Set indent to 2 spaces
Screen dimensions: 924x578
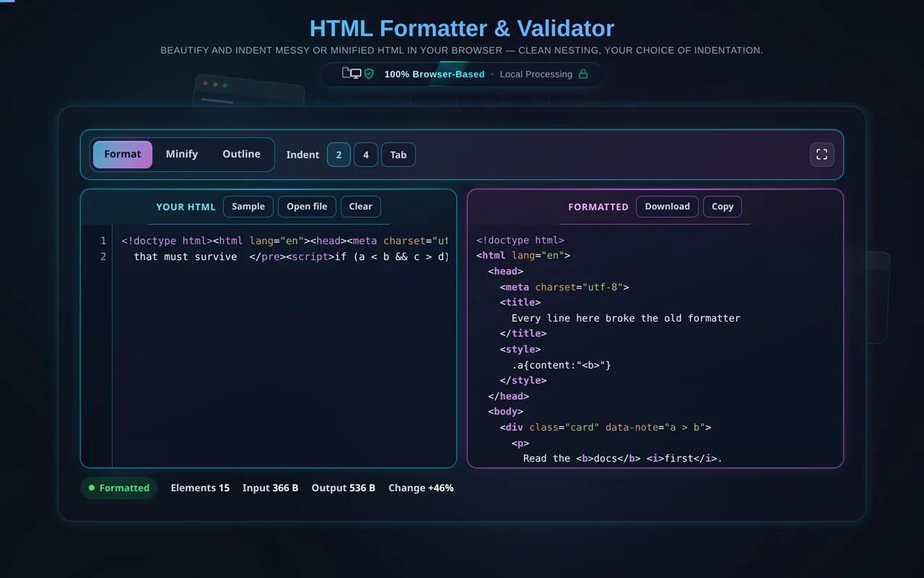point(339,155)
